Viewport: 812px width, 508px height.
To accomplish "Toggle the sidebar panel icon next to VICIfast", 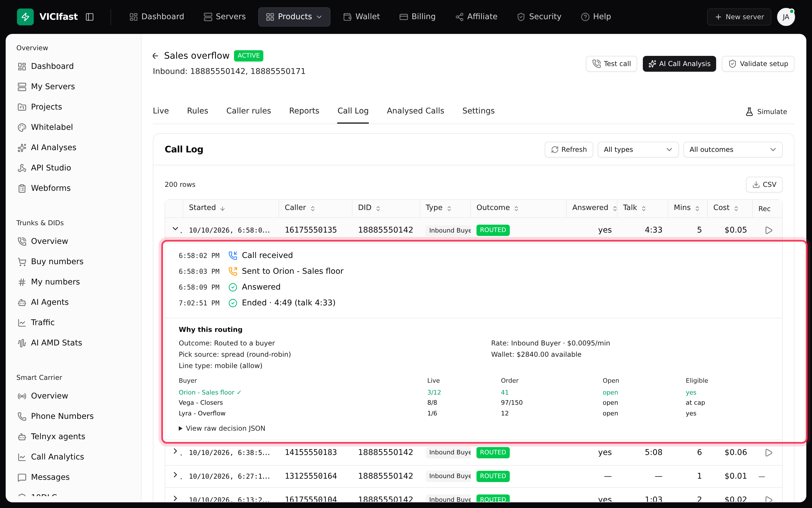I will [90, 17].
